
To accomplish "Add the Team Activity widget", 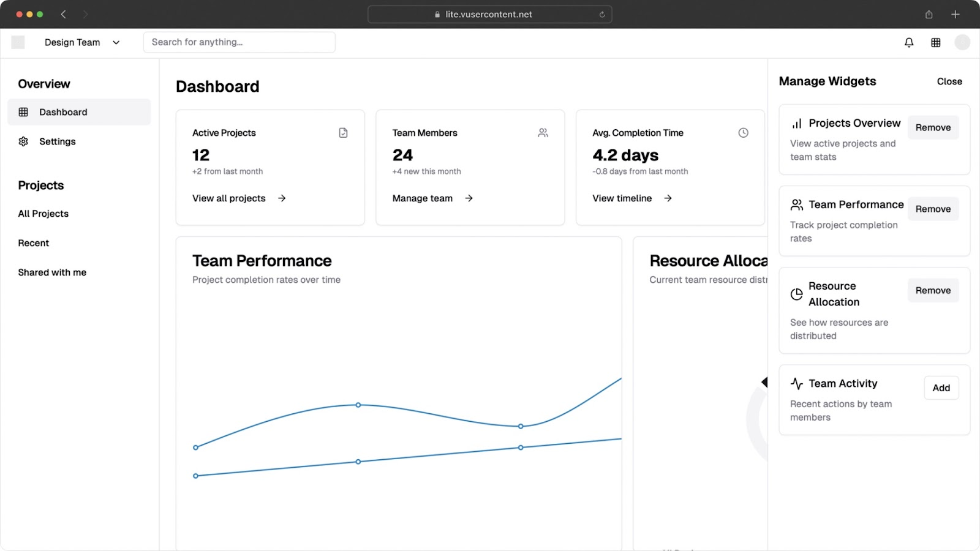I will [x=941, y=388].
